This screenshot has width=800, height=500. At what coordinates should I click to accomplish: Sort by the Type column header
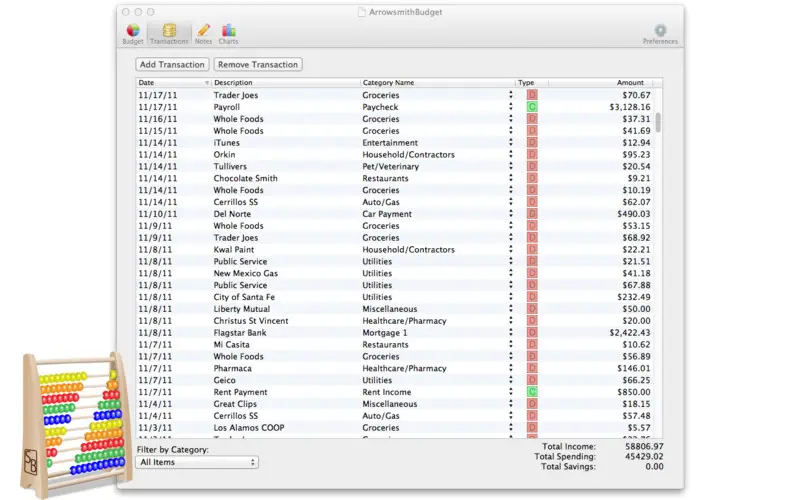(532, 83)
